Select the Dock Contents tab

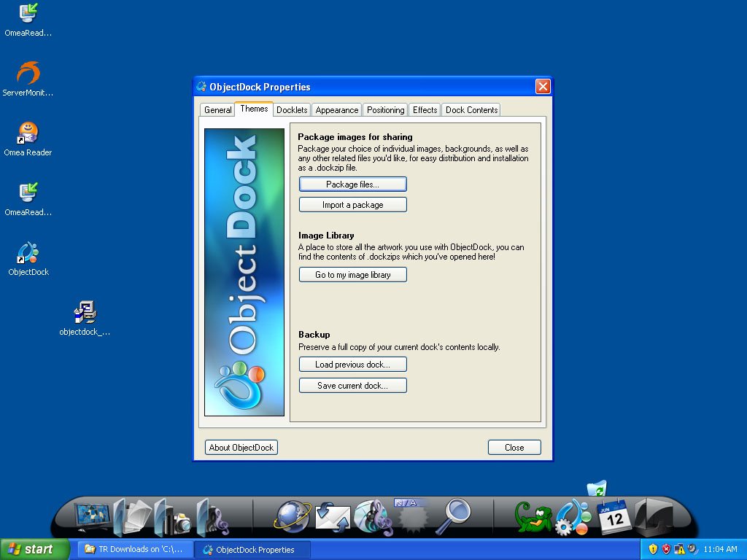[471, 109]
